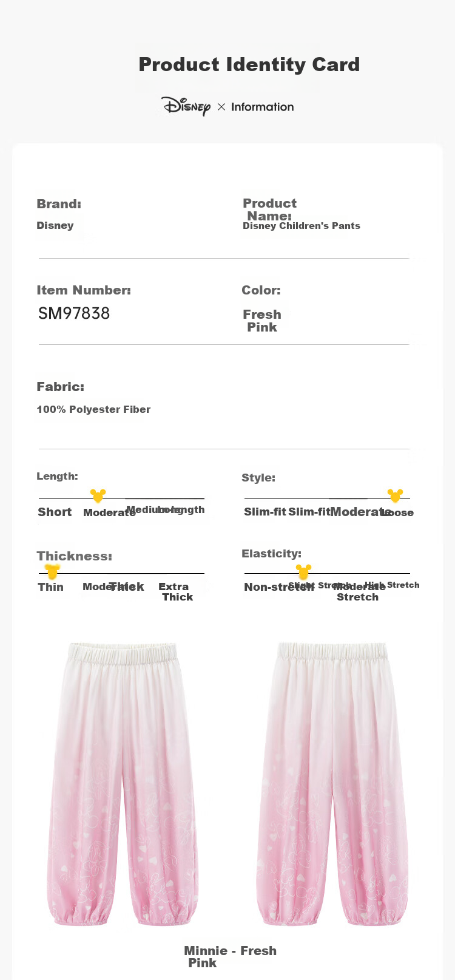
Task: Select the Thin option under Thickness
Action: (x=50, y=587)
